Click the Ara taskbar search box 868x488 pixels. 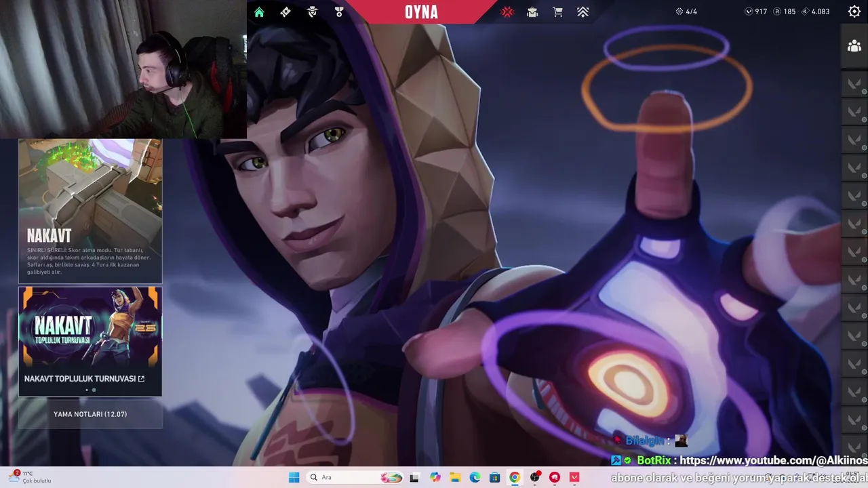tap(355, 477)
